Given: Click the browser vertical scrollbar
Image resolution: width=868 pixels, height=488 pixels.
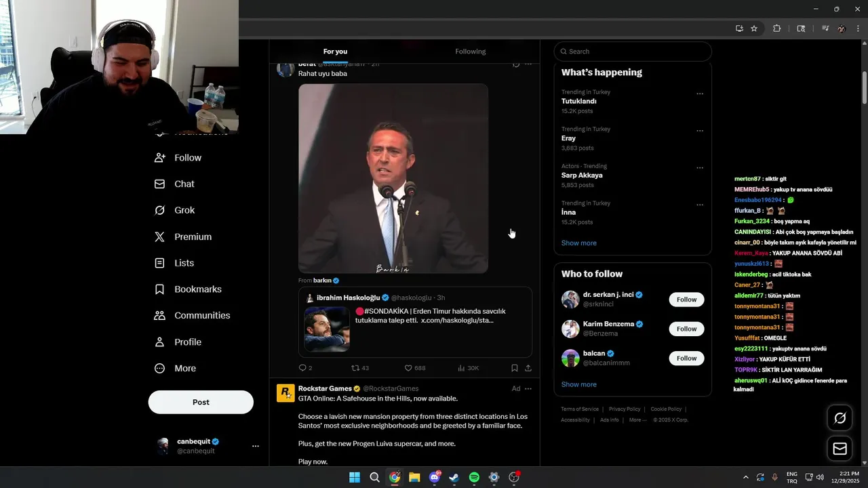Looking at the screenshot, I should pos(865,88).
